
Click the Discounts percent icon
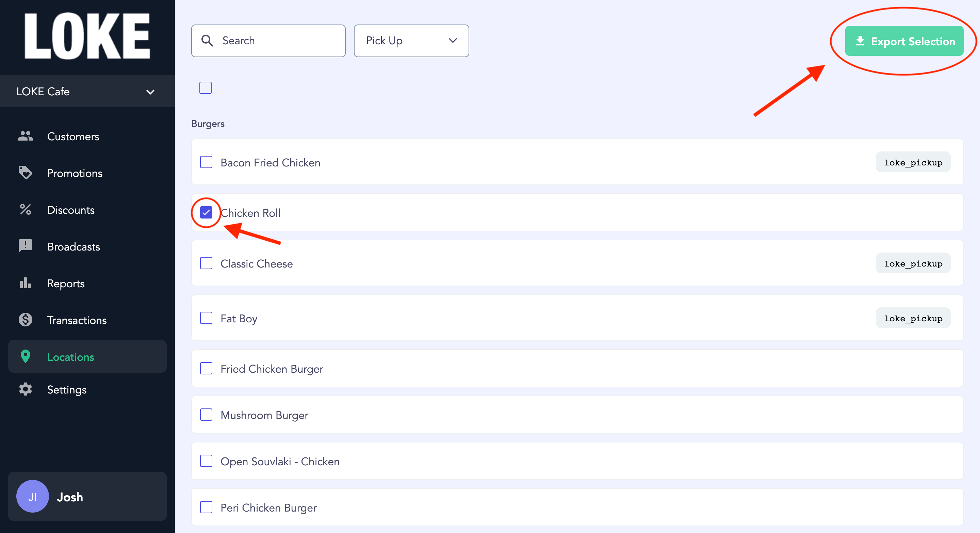pyautogui.click(x=26, y=210)
